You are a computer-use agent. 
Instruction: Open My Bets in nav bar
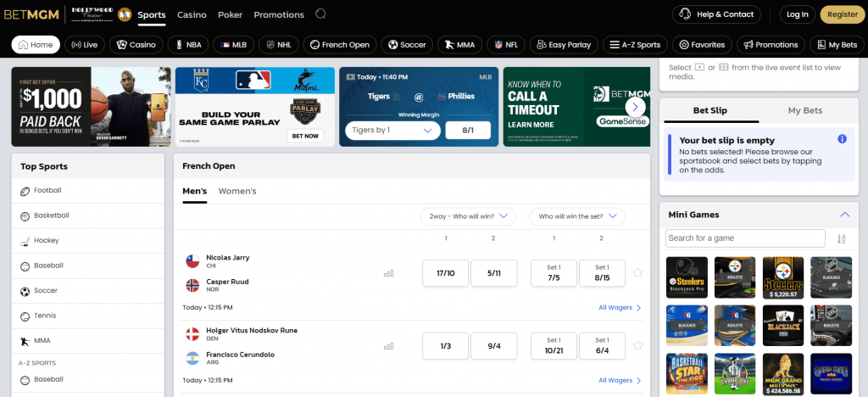837,45
